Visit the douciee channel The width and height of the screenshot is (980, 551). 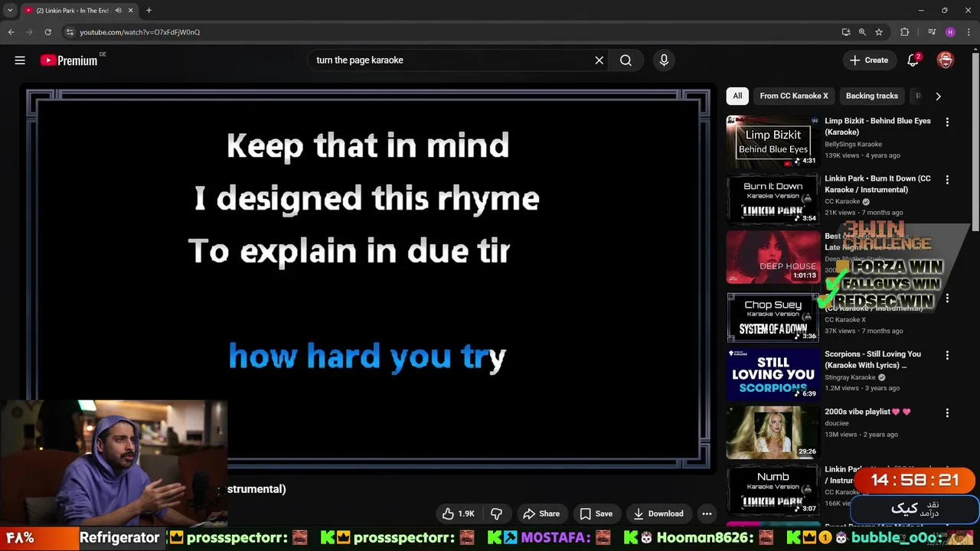coord(836,423)
